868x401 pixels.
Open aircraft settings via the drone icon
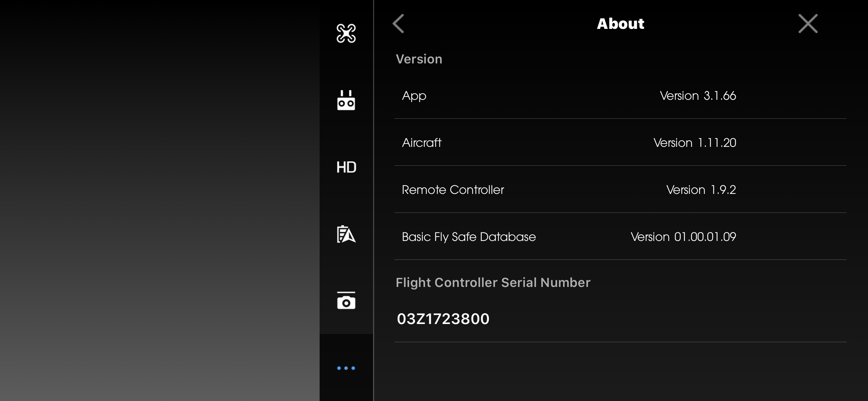pos(346,34)
